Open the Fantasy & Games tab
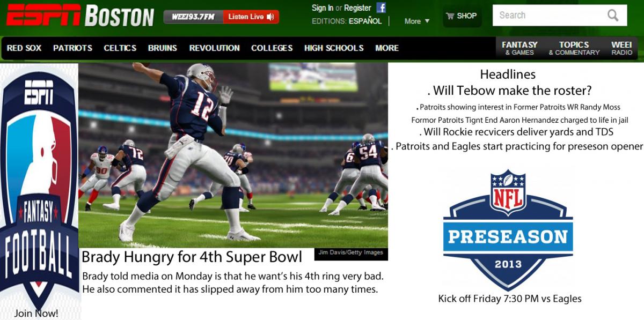Image resolution: width=644 pixels, height=320 pixels. 519,48
